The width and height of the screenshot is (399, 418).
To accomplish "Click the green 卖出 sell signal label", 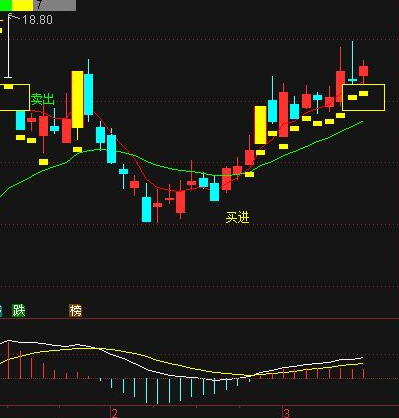I will (x=42, y=99).
